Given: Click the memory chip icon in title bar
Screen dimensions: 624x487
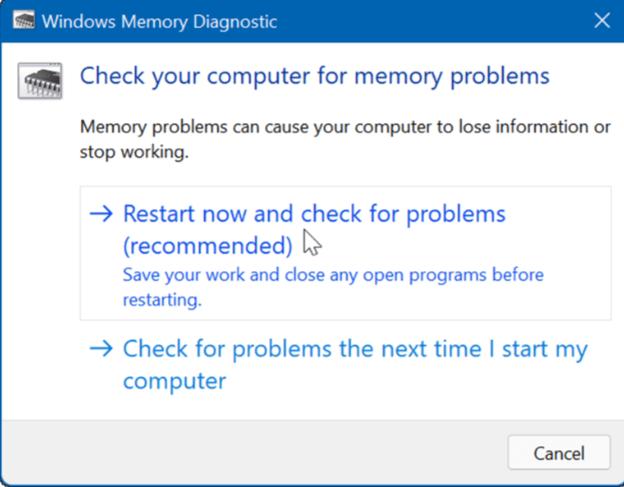Looking at the screenshot, I should tap(19, 21).
